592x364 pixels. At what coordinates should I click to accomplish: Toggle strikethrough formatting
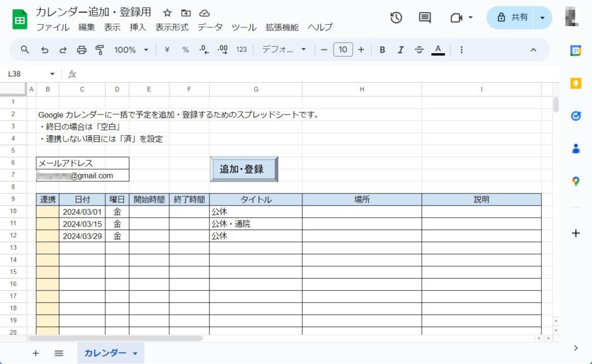[419, 50]
